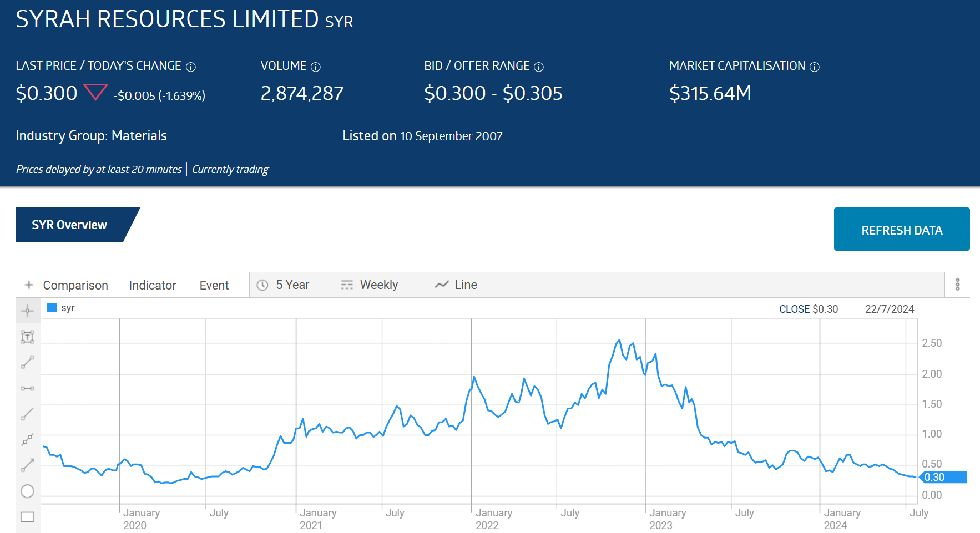Click the Listed on 10 September 2007 text
The width and height of the screenshot is (980, 533).
pos(422,136)
